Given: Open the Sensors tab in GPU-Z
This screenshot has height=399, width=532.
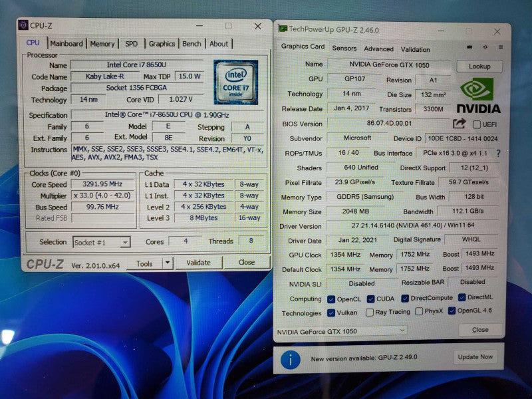Looking at the screenshot, I should tap(344, 48).
